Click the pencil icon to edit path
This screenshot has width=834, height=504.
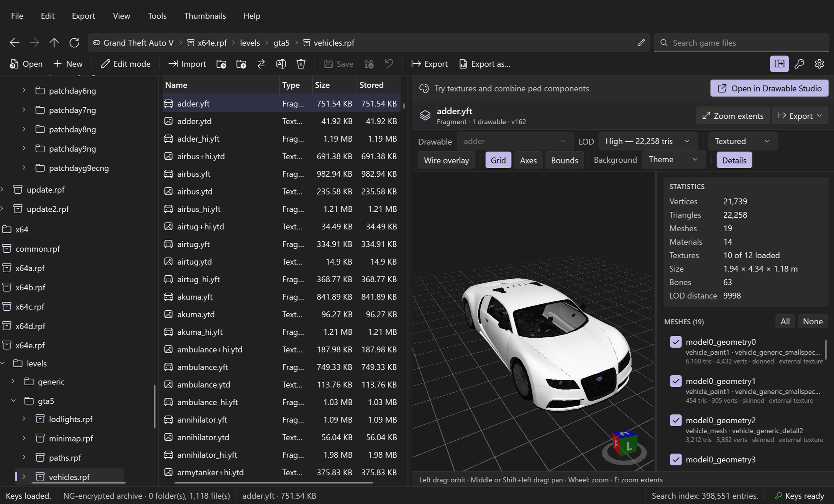pos(641,43)
